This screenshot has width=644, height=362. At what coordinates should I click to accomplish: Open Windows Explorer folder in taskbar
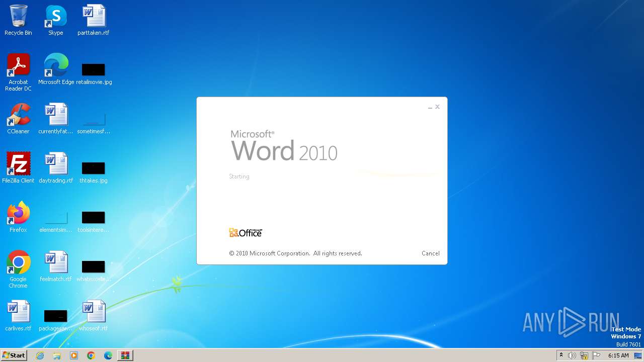(57, 355)
